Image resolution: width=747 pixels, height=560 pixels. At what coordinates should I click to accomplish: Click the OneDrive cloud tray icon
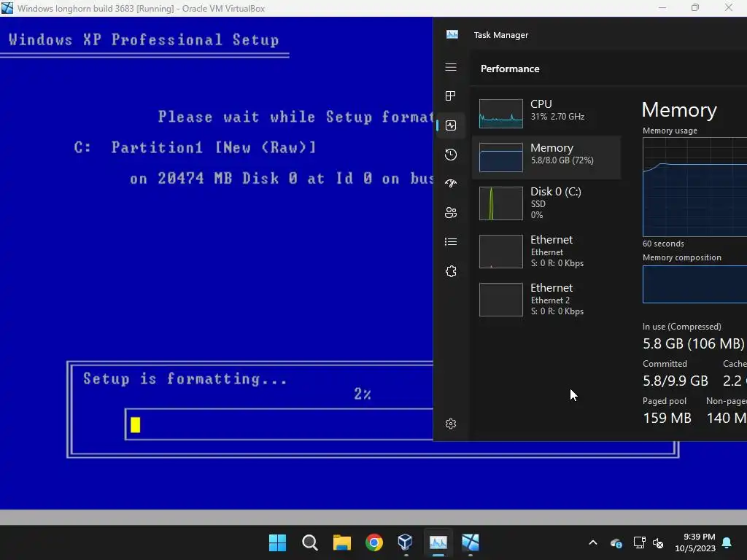tap(616, 542)
